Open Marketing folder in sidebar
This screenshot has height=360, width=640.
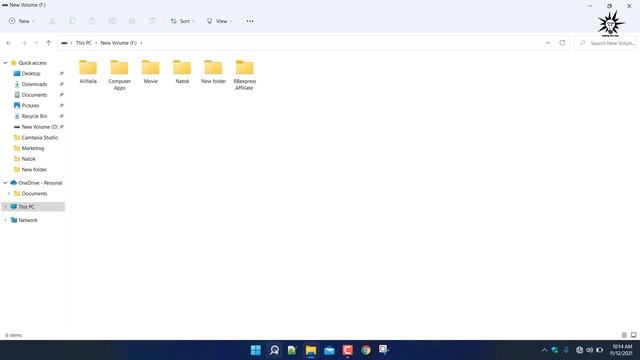pyautogui.click(x=33, y=148)
